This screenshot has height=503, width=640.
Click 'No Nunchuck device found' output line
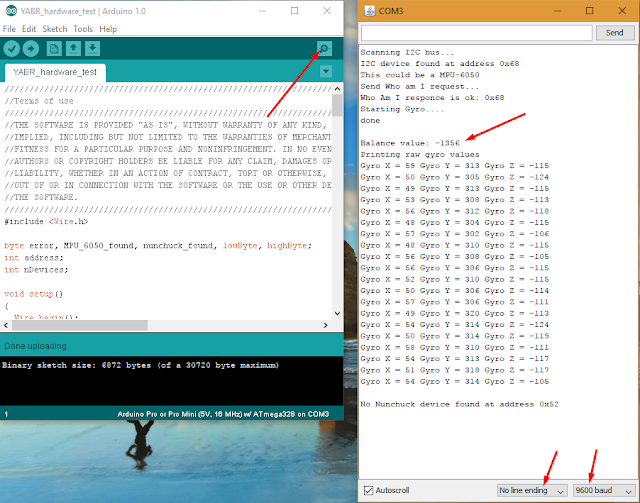459,404
